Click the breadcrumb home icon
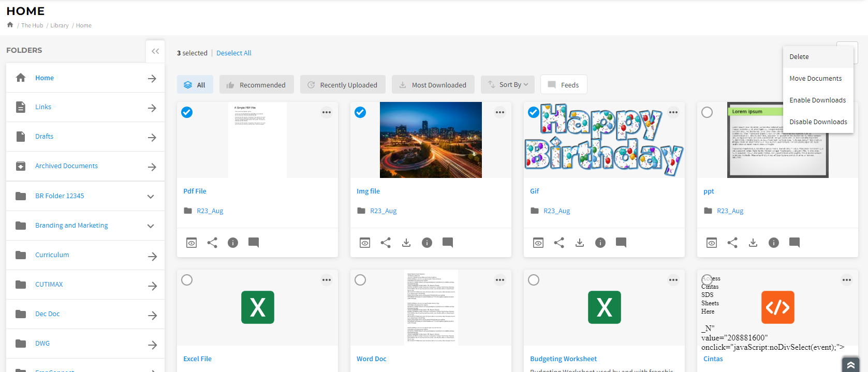The width and height of the screenshot is (868, 372). tap(10, 25)
